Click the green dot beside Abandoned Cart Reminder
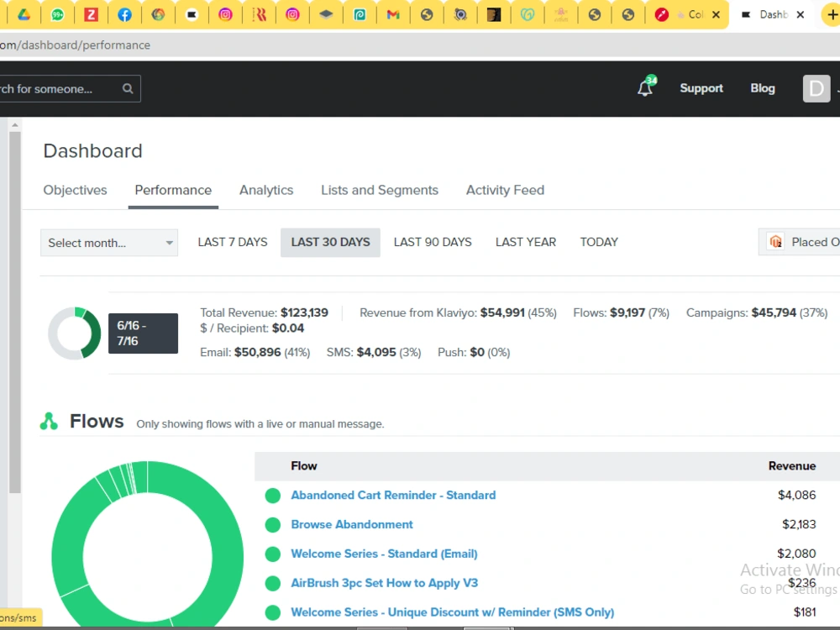 tap(273, 496)
